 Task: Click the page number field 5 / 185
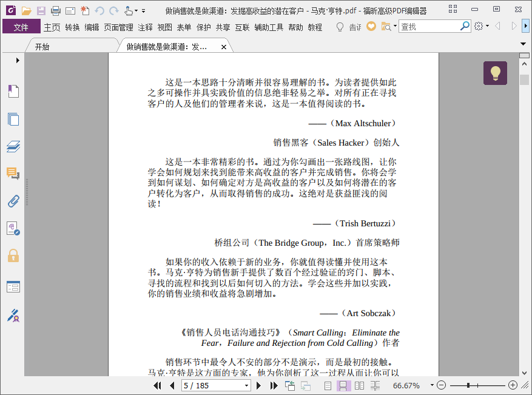pyautogui.click(x=212, y=385)
